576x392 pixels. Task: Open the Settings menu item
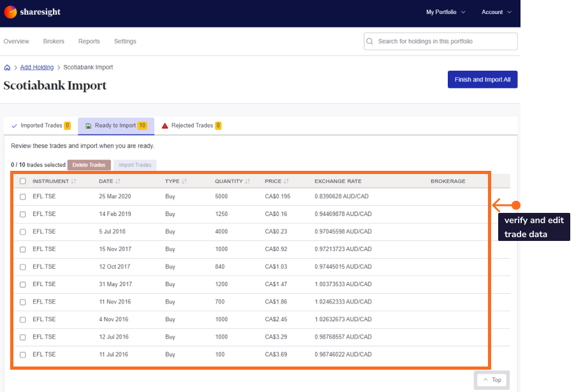(125, 41)
